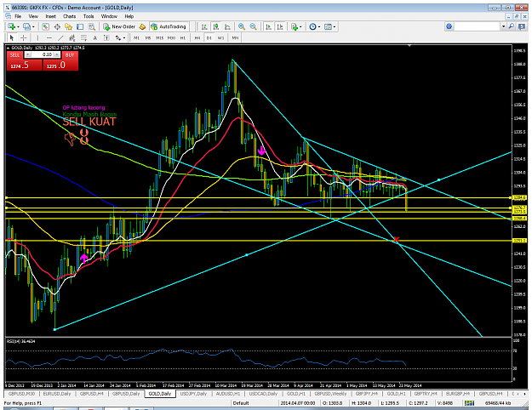532x410 pixels.
Task: Click the blue gear icon beside the search box
Action: 449,26
